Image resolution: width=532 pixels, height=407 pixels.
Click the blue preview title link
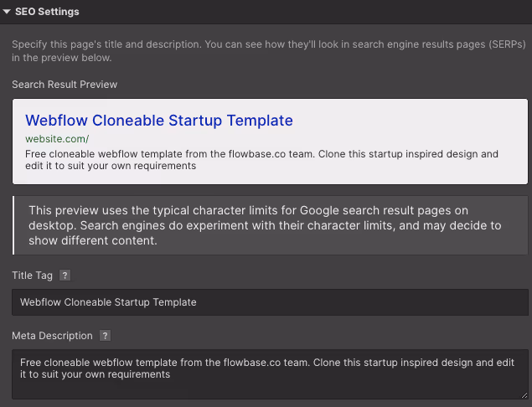159,121
